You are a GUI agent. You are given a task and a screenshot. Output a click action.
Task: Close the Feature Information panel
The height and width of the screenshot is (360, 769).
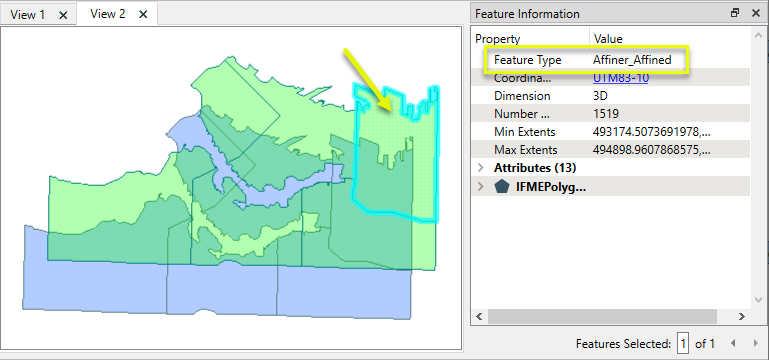click(756, 13)
